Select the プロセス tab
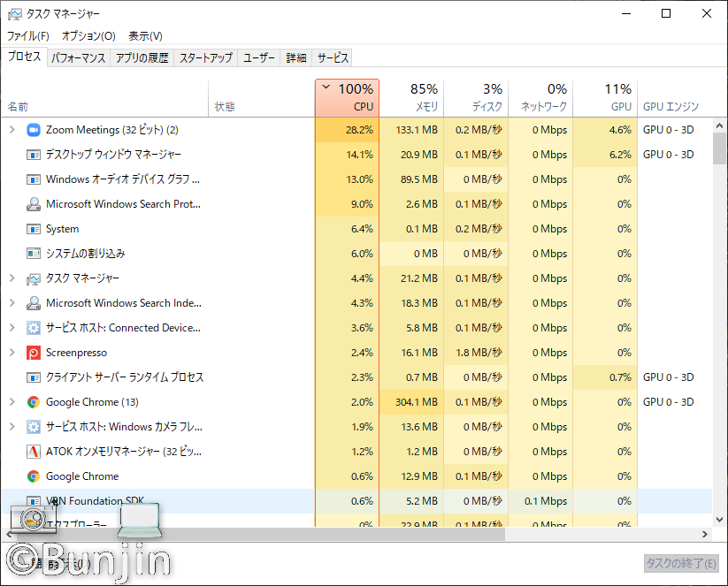The image size is (728, 586). pyautogui.click(x=24, y=57)
